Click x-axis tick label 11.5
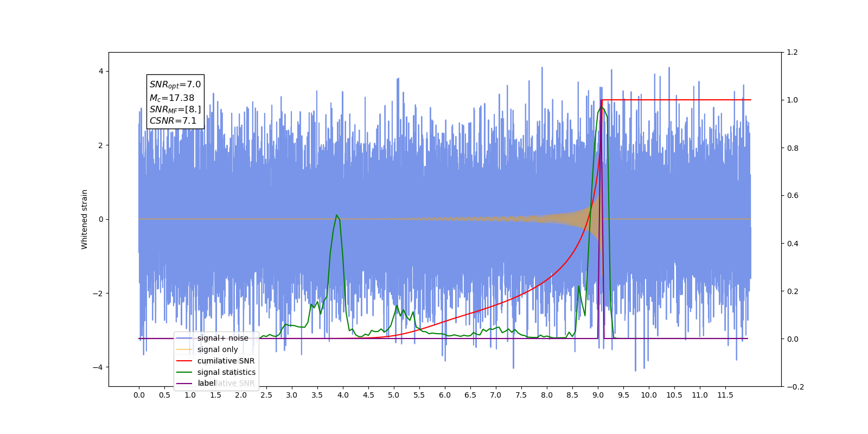The width and height of the screenshot is (868, 434). click(725, 395)
